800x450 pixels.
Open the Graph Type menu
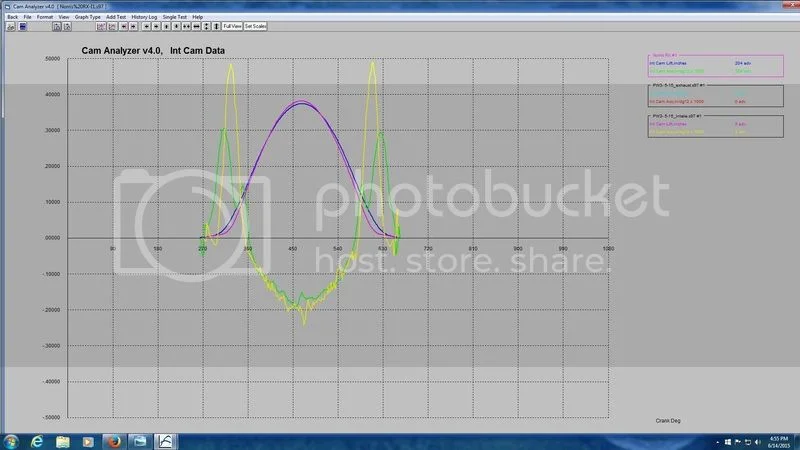tap(87, 17)
